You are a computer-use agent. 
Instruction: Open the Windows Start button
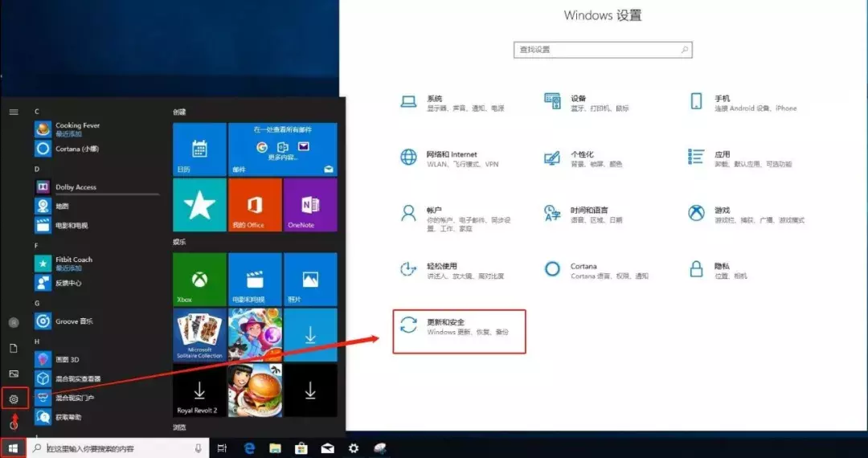tap(14, 448)
